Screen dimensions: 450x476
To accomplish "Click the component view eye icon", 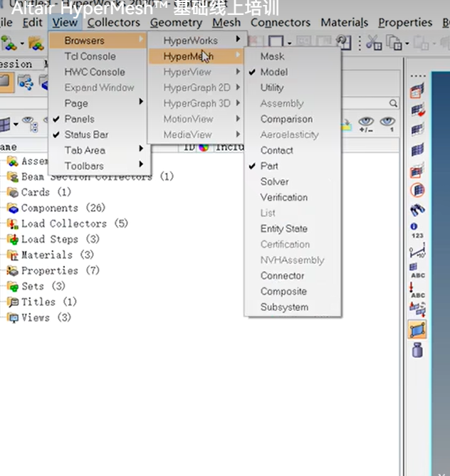I will point(30,125).
